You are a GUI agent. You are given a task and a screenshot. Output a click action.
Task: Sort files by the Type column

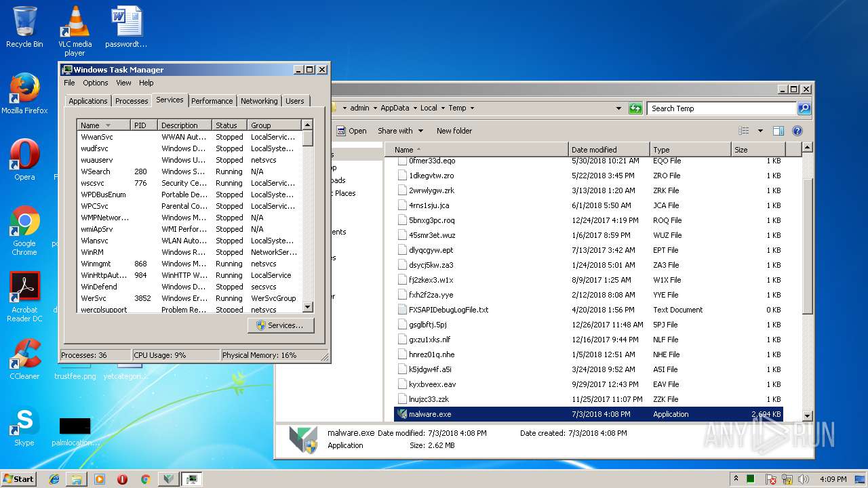coord(690,150)
